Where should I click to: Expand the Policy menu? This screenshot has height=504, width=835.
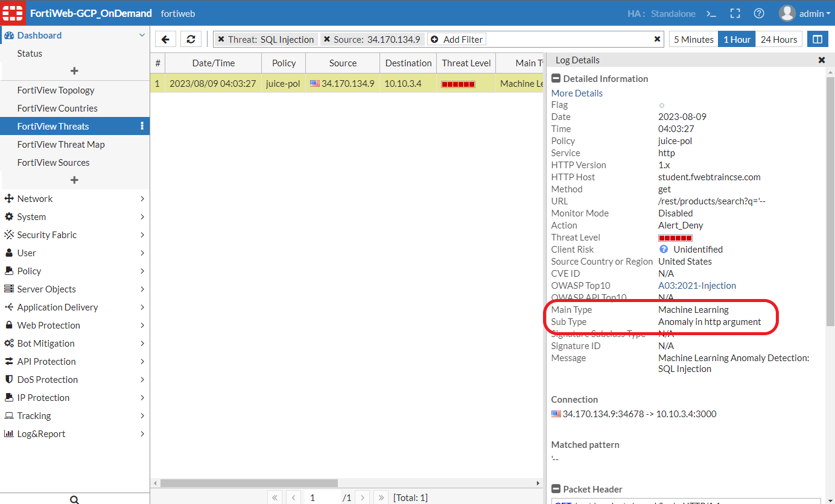click(x=75, y=271)
